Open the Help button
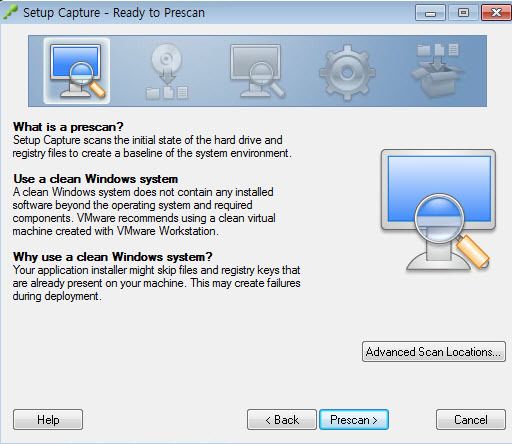This screenshot has width=512, height=444. coord(48,420)
